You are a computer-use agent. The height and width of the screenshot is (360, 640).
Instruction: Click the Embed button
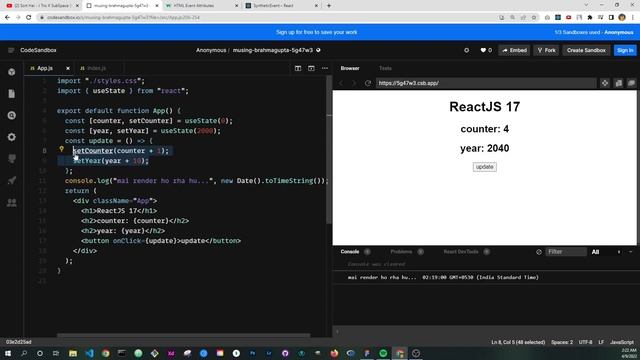coord(514,50)
